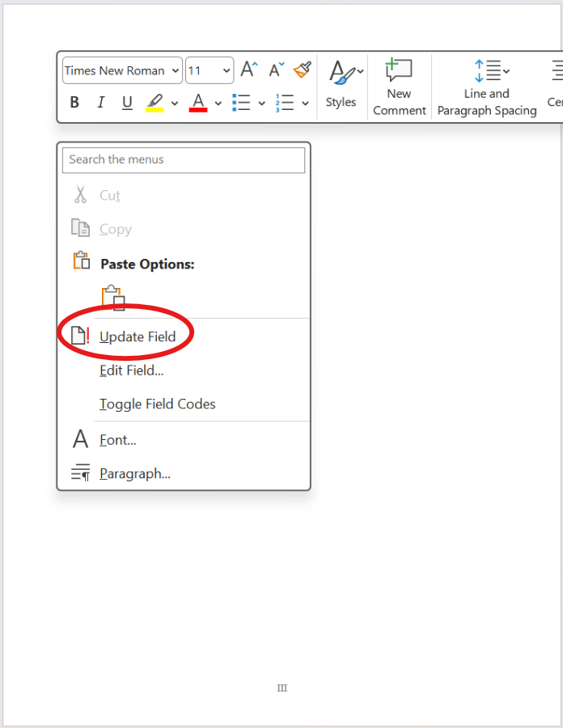Apply red font color

[x=198, y=103]
